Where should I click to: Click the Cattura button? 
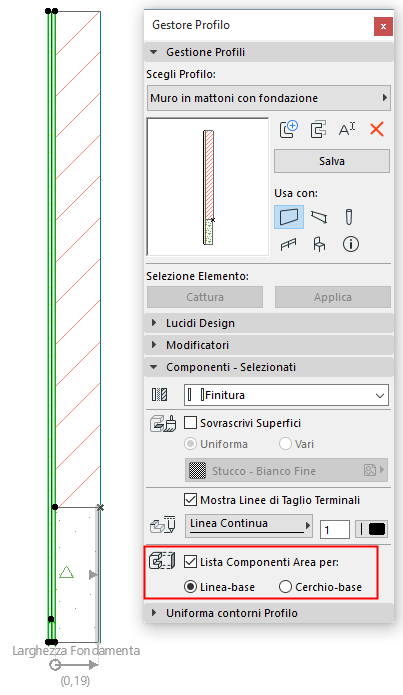[205, 297]
